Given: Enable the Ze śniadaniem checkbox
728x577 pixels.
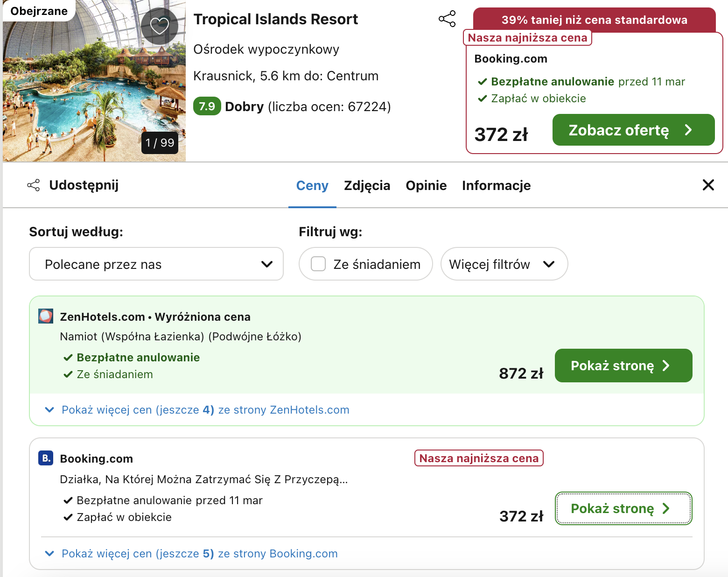Looking at the screenshot, I should pyautogui.click(x=318, y=264).
